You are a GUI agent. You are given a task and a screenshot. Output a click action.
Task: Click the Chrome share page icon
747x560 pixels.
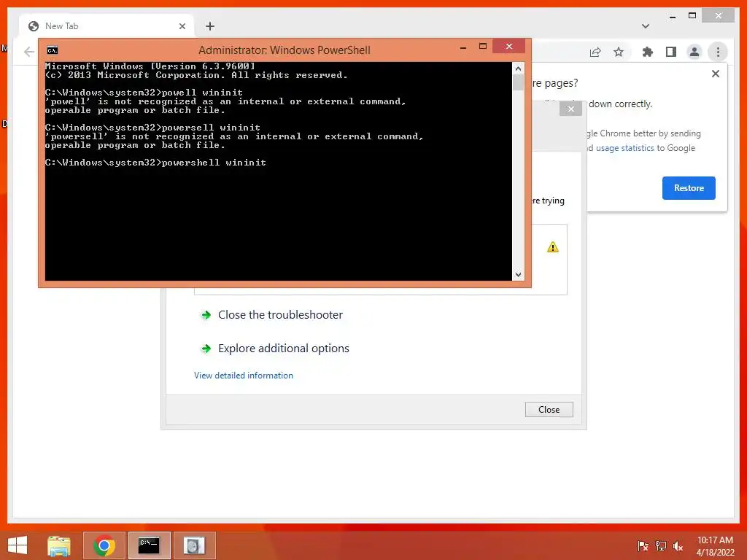pos(595,52)
